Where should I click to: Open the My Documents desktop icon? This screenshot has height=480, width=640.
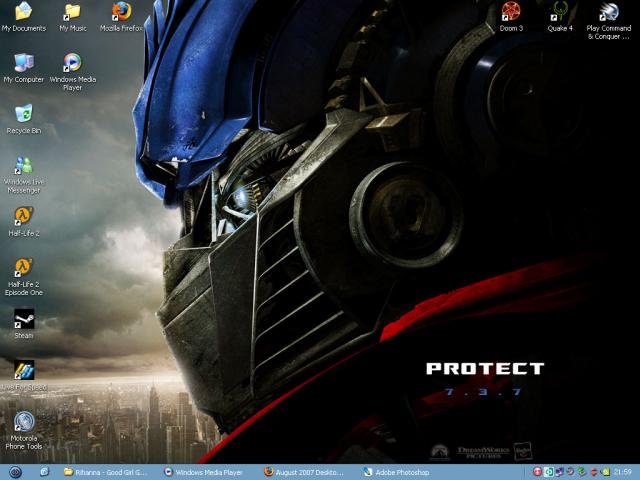(24, 17)
